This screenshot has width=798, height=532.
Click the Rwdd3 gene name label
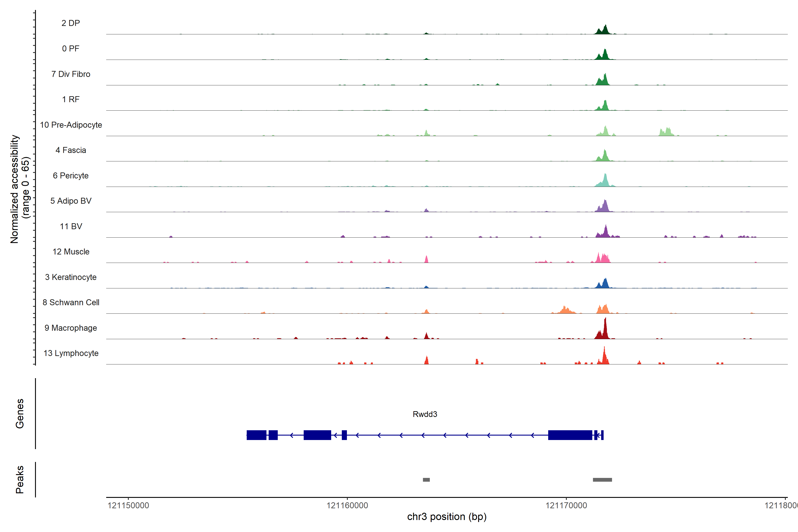tap(425, 414)
